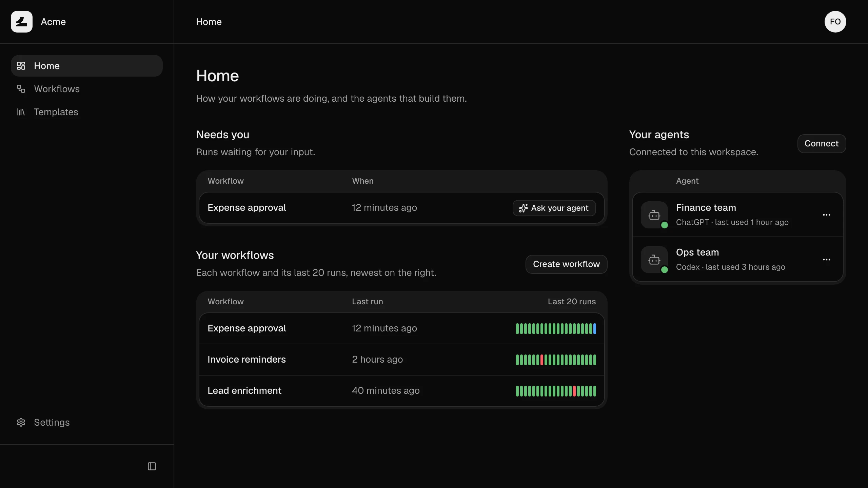This screenshot has height=488, width=868.
Task: Click the 'Last run' column header
Action: 368,302
